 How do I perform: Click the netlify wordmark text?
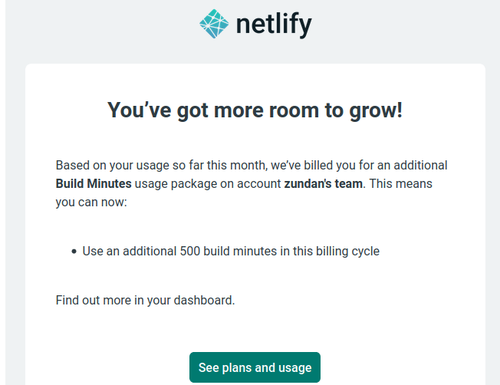[x=274, y=25]
